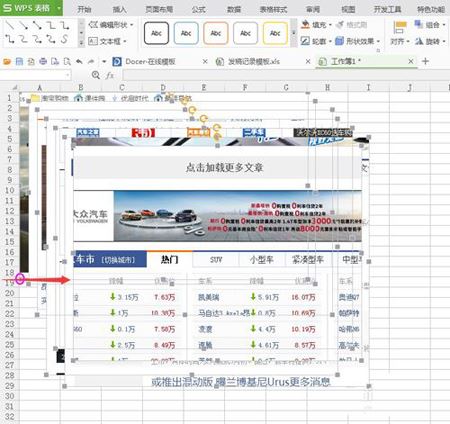Click the Redo arrow icon
This screenshot has width=450, height=424.
pos(91,62)
